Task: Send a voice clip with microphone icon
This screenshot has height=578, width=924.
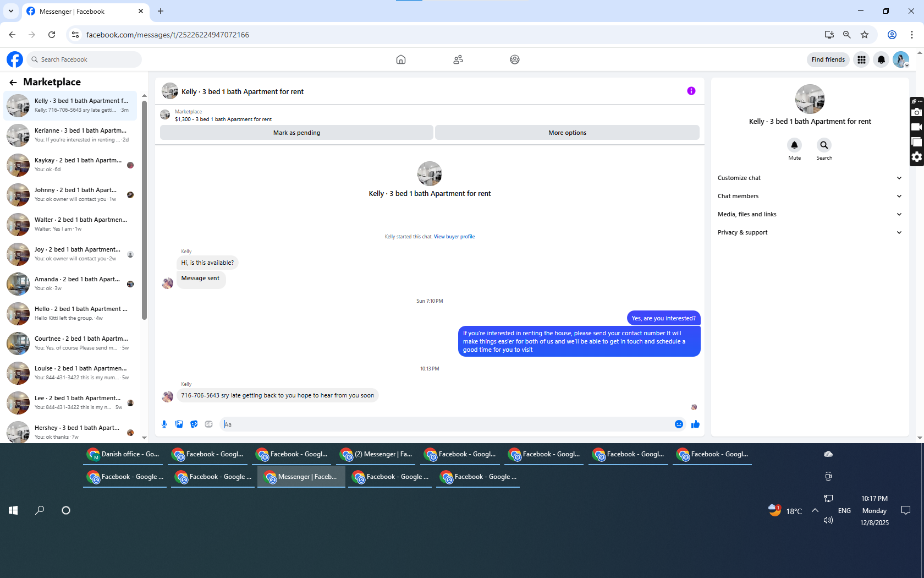Action: 164,424
